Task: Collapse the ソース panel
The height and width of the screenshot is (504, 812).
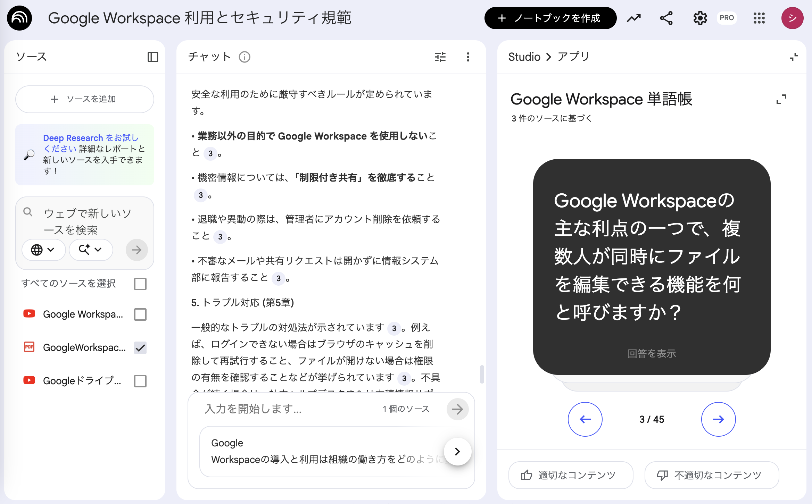Action: click(x=153, y=57)
